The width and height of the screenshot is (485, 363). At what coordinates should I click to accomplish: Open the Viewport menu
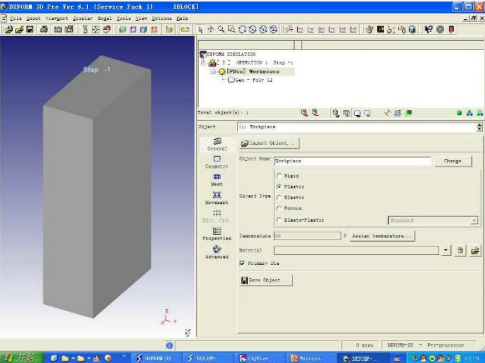click(x=57, y=19)
